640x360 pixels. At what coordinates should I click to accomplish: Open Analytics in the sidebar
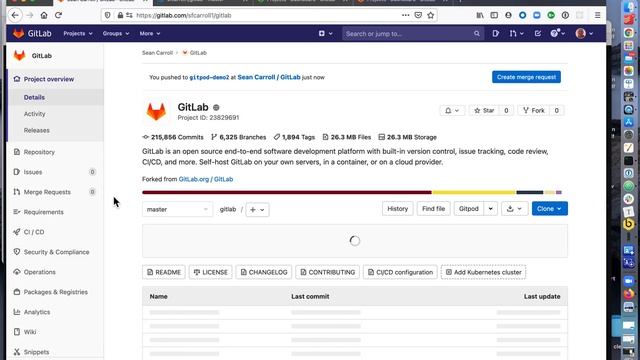click(37, 312)
